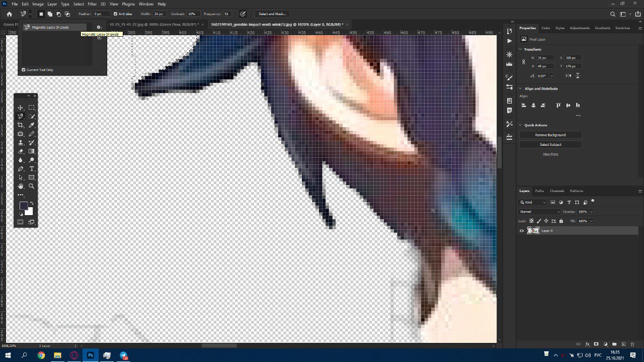The image size is (644, 362).
Task: Toggle Current Tool Only checkbox
Action: [x=23, y=70]
